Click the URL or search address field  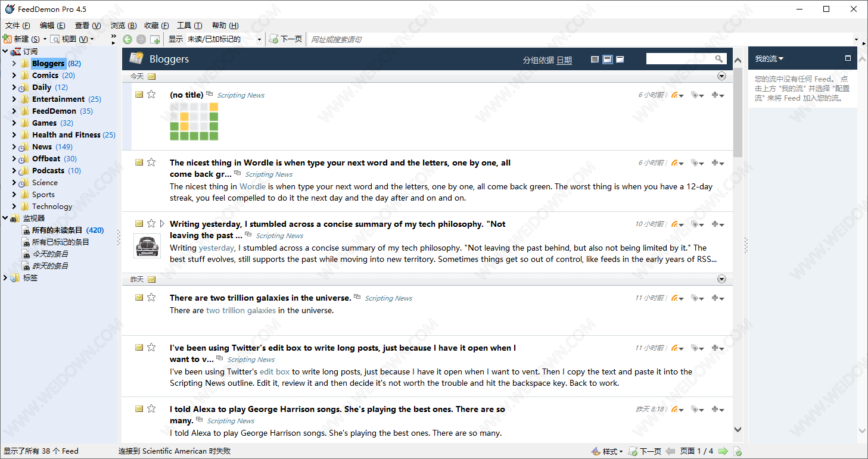coord(581,39)
